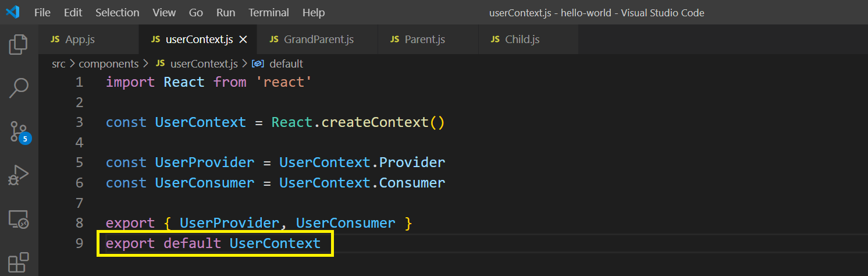
Task: Click UserConsumer in export braces line 8
Action: point(346,223)
